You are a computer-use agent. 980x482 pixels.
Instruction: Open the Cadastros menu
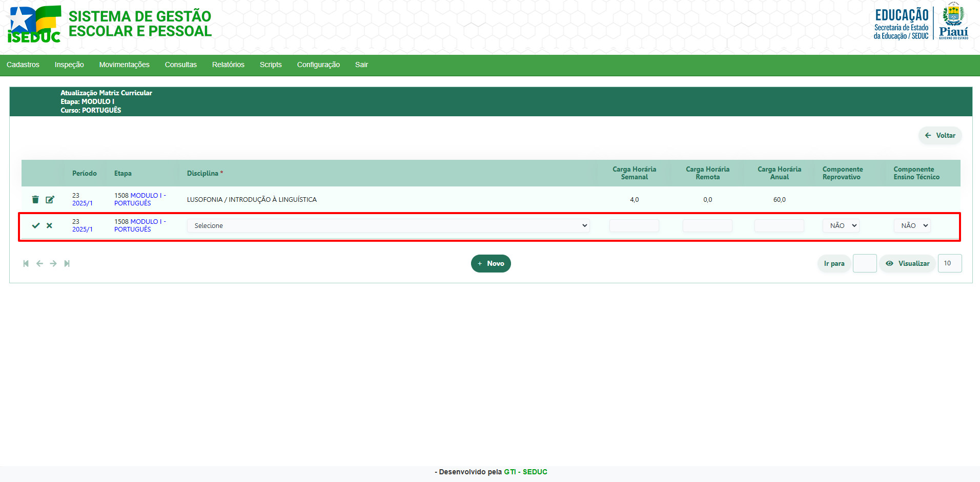tap(23, 65)
